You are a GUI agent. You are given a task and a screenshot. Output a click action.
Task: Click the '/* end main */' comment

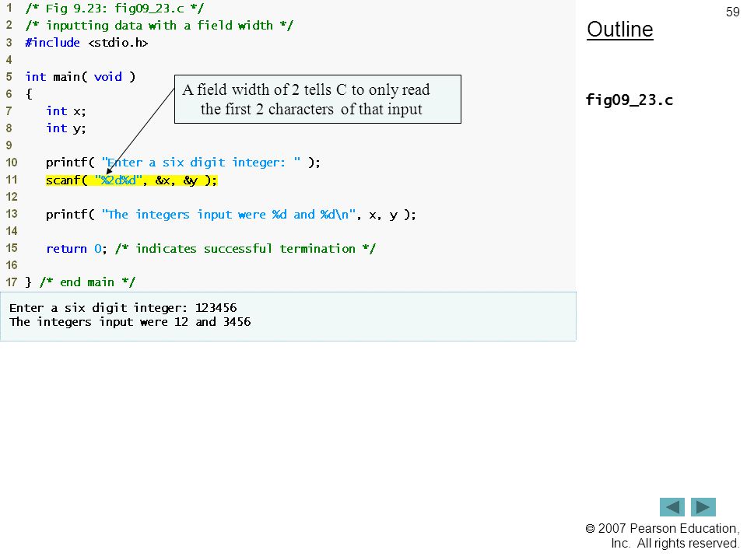tap(88, 282)
